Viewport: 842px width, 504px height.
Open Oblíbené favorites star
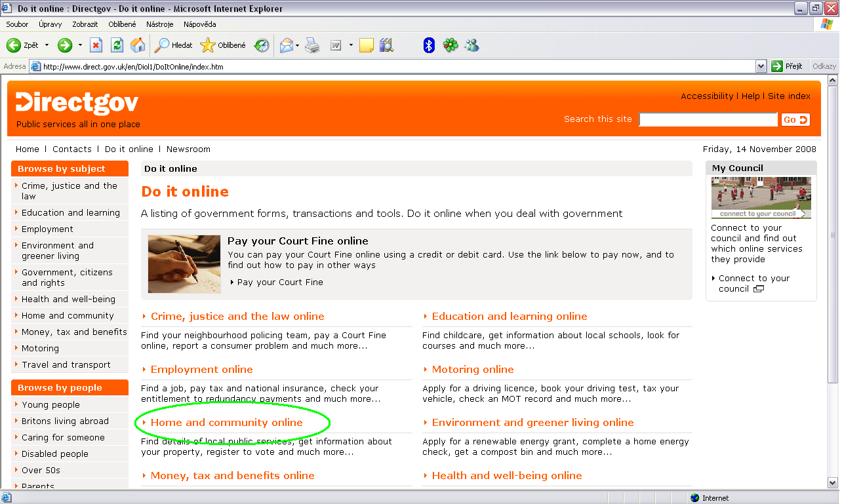(223, 45)
